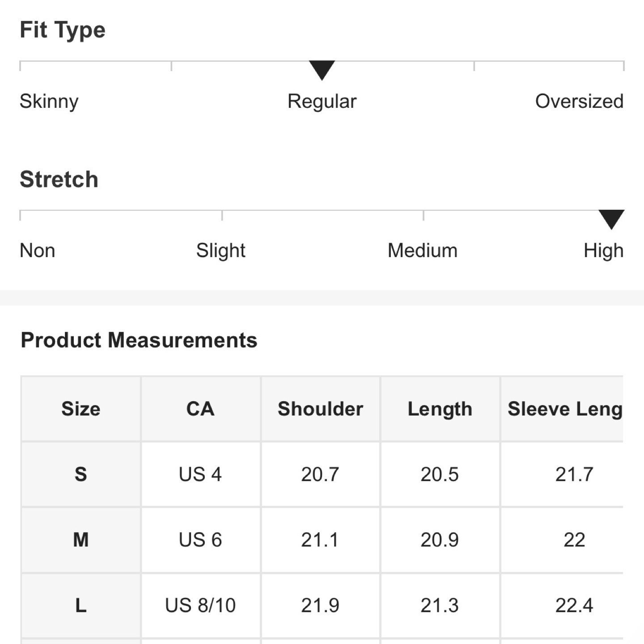
Task: Click the Stretch marker triangle at High
Action: 611,219
